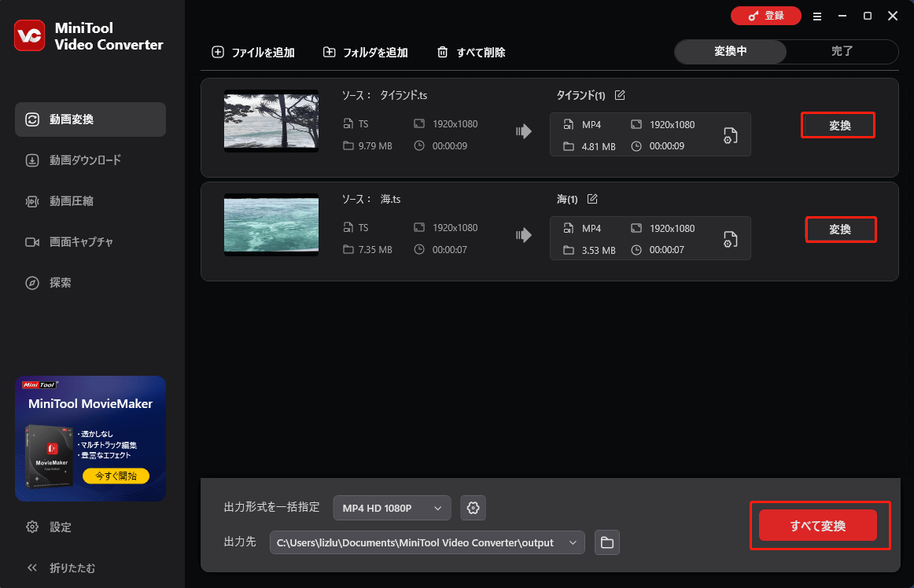Click the source name 海.ts
This screenshot has width=914, height=588.
(x=391, y=200)
